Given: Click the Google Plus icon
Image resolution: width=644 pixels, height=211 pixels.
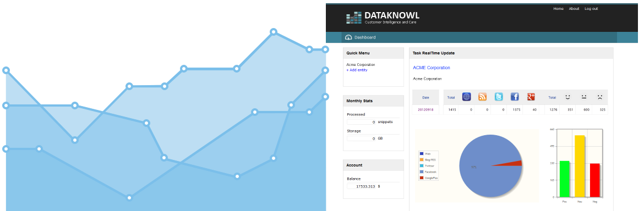Looking at the screenshot, I should tap(531, 97).
